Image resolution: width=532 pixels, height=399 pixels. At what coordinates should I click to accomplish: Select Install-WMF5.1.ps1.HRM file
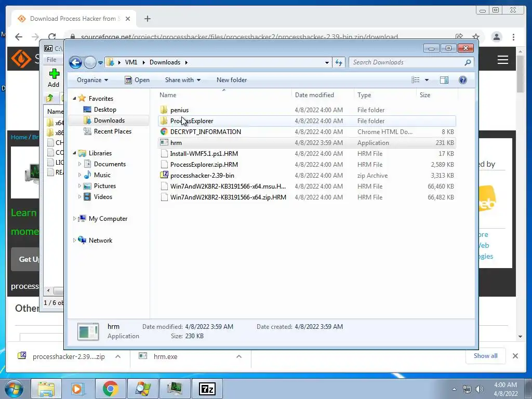click(x=307, y=154)
